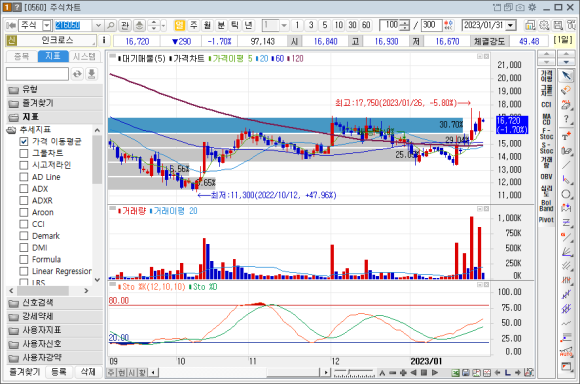Expand the 유형 folder

pos(54,89)
